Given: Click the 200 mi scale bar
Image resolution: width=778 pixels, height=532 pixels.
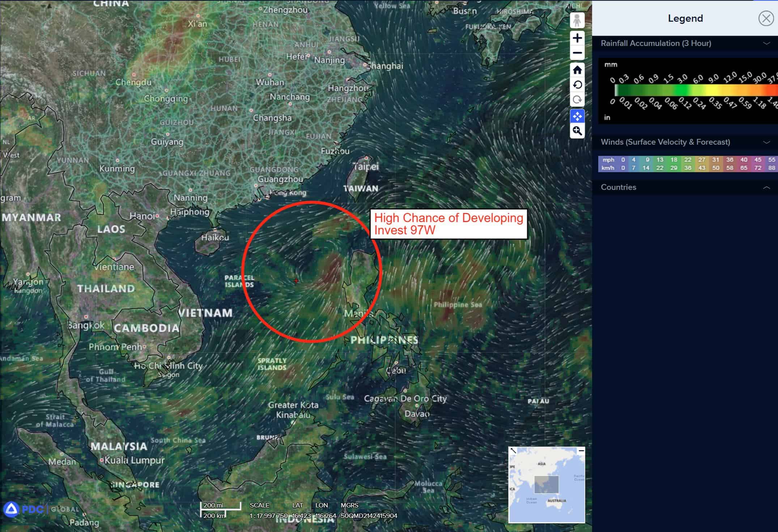Looking at the screenshot, I should (x=221, y=506).
